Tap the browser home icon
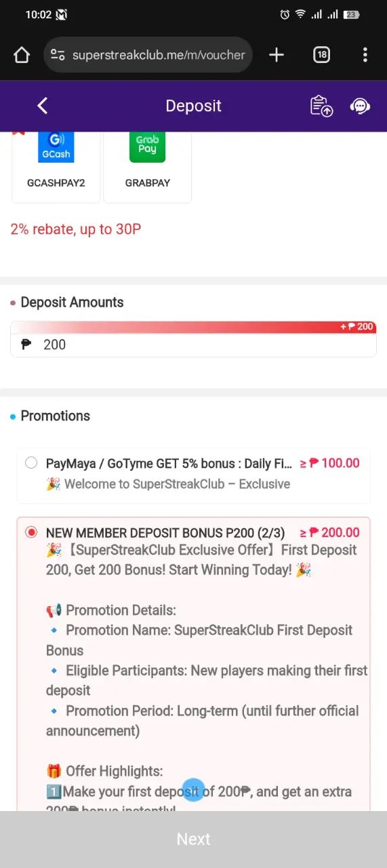This screenshot has height=868, width=387. [22, 55]
